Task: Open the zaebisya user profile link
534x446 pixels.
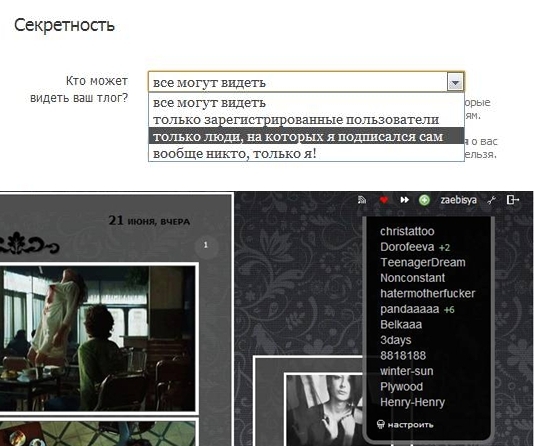Action: (458, 200)
